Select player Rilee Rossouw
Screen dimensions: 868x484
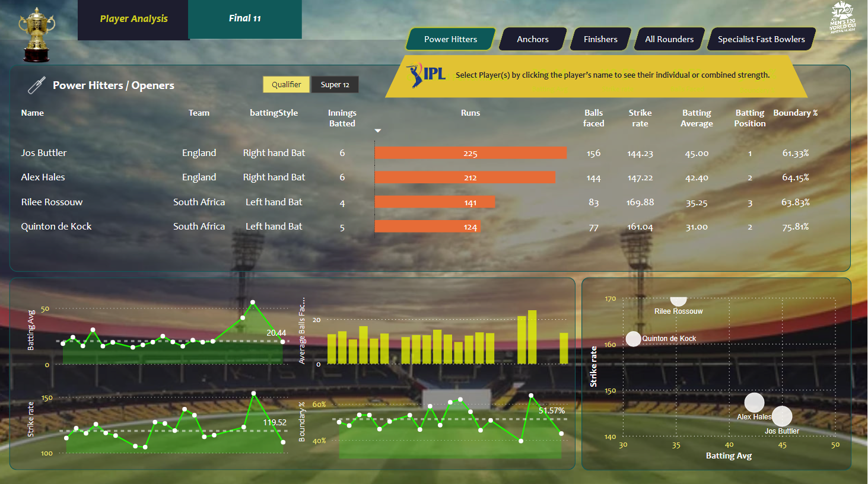(52, 202)
